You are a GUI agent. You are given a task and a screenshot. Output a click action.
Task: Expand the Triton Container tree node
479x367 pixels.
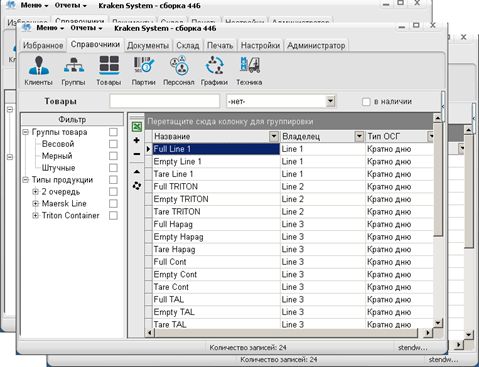(x=35, y=216)
